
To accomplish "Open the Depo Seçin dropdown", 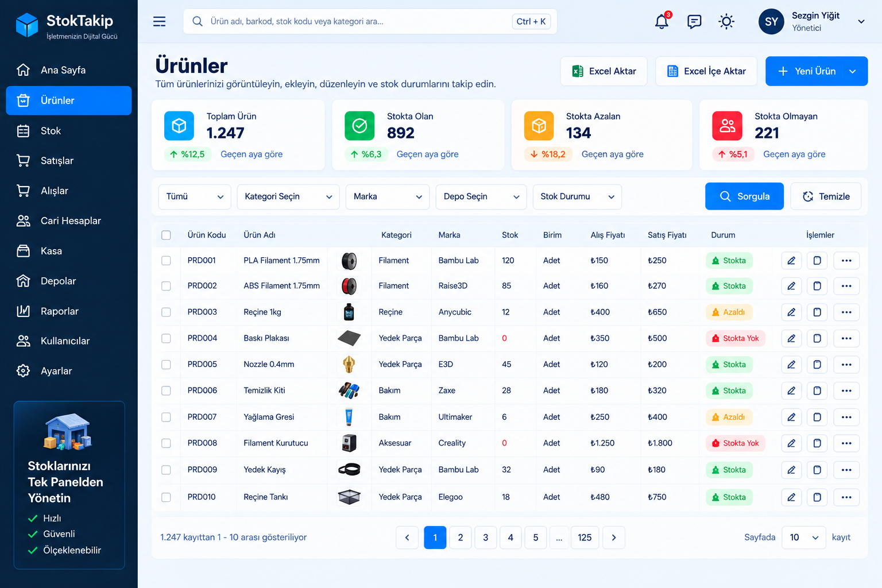I will 481,197.
